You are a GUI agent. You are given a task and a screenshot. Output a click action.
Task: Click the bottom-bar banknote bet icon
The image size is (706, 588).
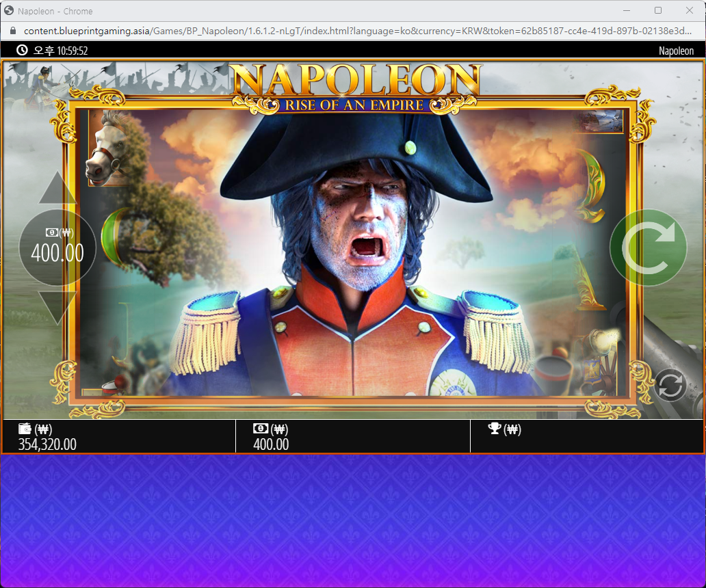261,429
